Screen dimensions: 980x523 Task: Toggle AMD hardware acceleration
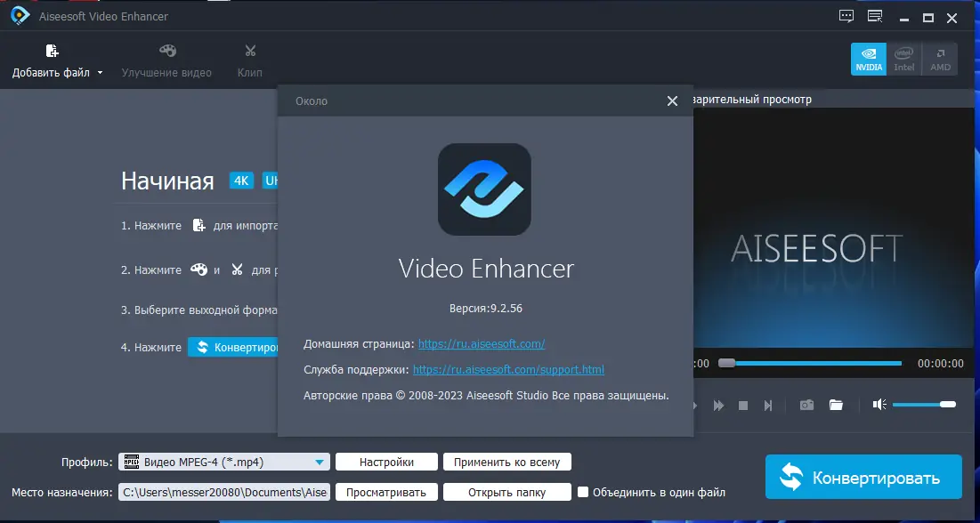point(940,59)
